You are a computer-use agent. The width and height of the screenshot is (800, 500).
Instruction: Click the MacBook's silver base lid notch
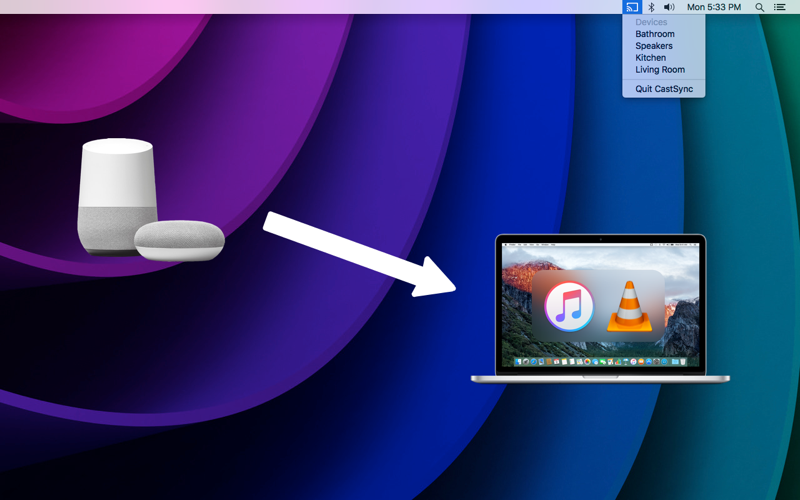coord(600,377)
